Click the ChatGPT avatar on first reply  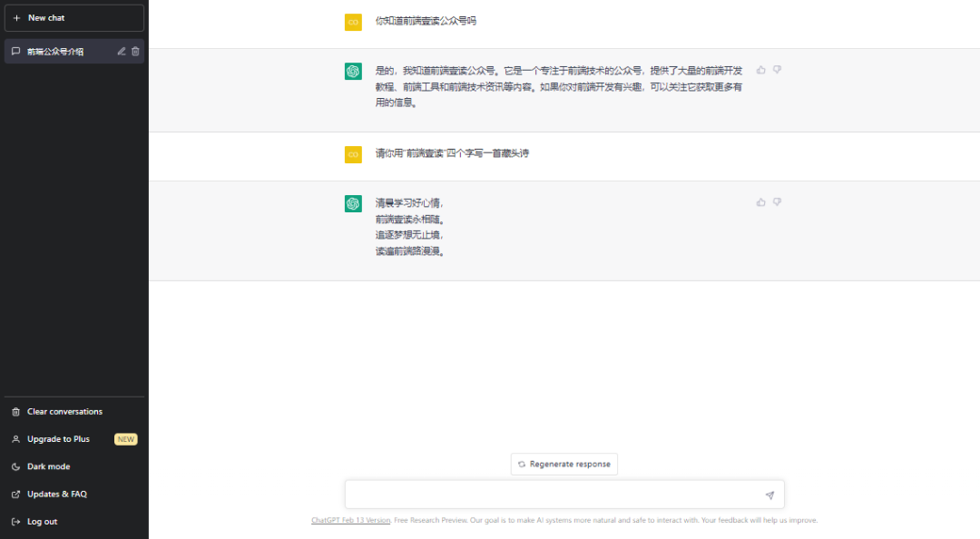353,72
